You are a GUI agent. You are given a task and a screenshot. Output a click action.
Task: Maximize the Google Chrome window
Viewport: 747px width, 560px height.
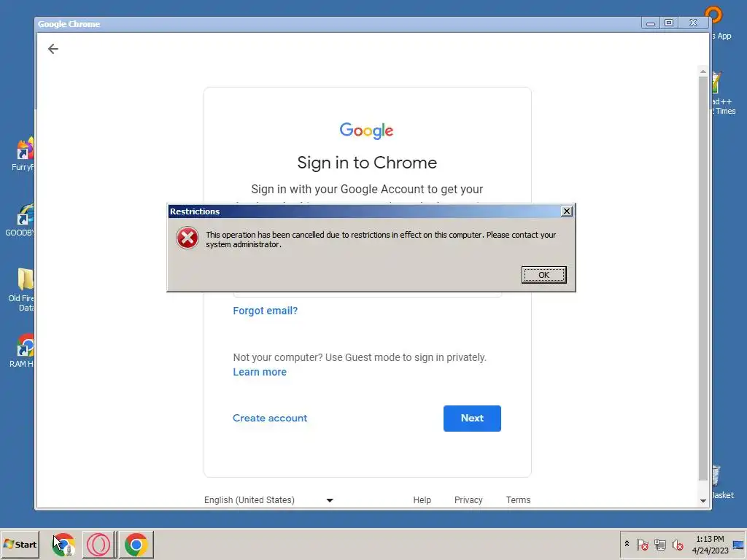click(x=669, y=23)
